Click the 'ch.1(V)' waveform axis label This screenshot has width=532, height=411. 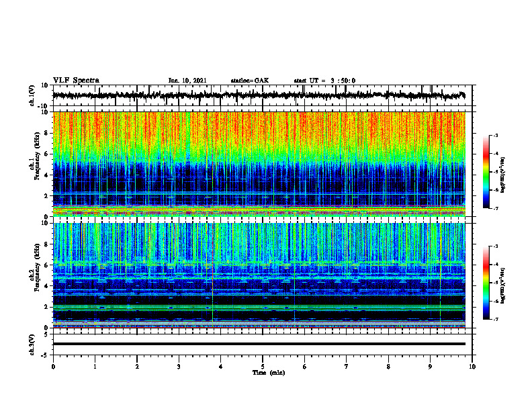point(32,95)
